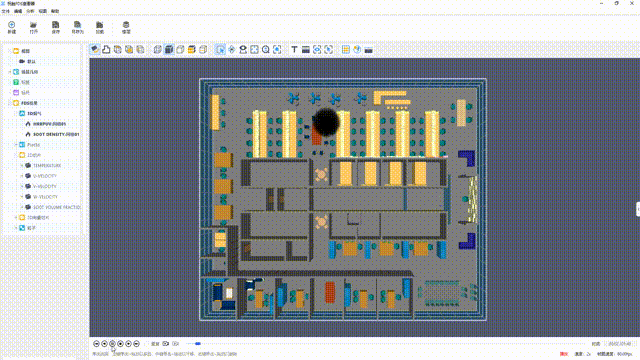Expand the SOOT VOLUME FRACTION slice node
Screen dimensions: 640x360
click(x=22, y=207)
